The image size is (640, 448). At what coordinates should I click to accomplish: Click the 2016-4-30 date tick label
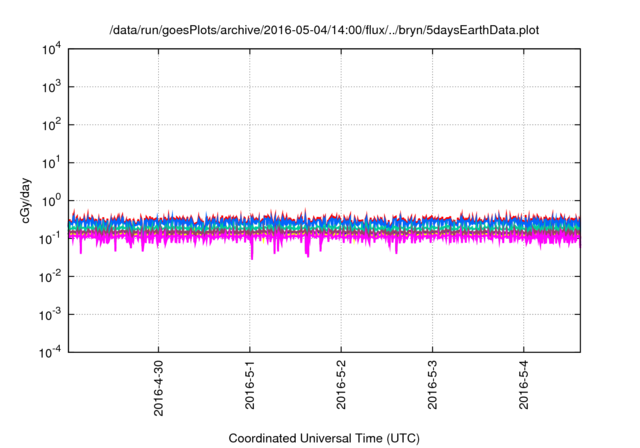pos(158,388)
